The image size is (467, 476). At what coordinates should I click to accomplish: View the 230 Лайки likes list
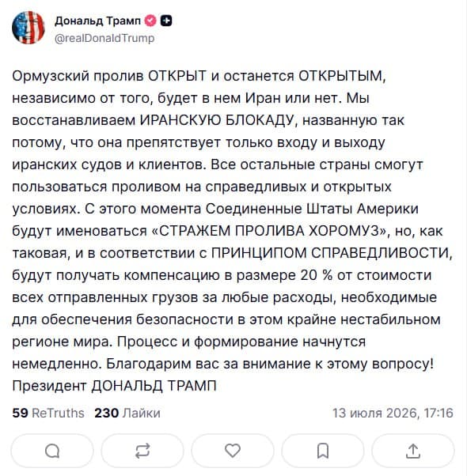[127, 414]
